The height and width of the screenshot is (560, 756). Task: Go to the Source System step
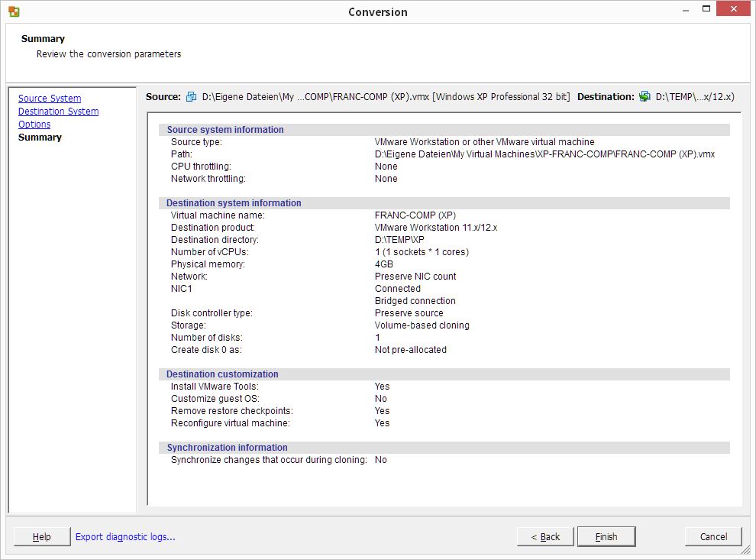click(50, 99)
